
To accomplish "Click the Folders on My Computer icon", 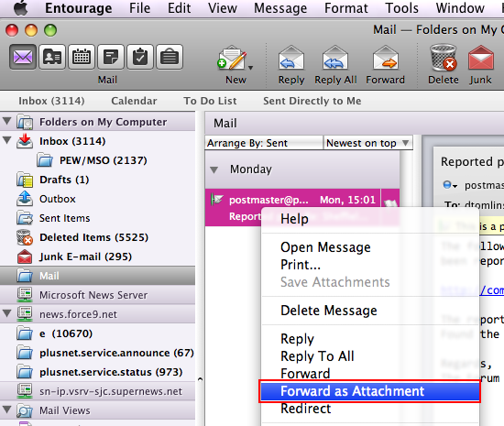I will click(25, 122).
